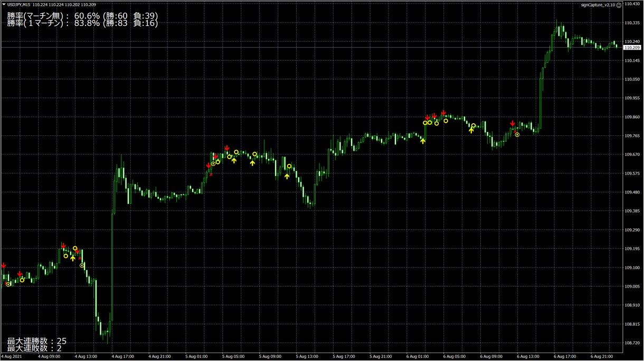Click the 5 Aug 13:00 time axis label

307,357
